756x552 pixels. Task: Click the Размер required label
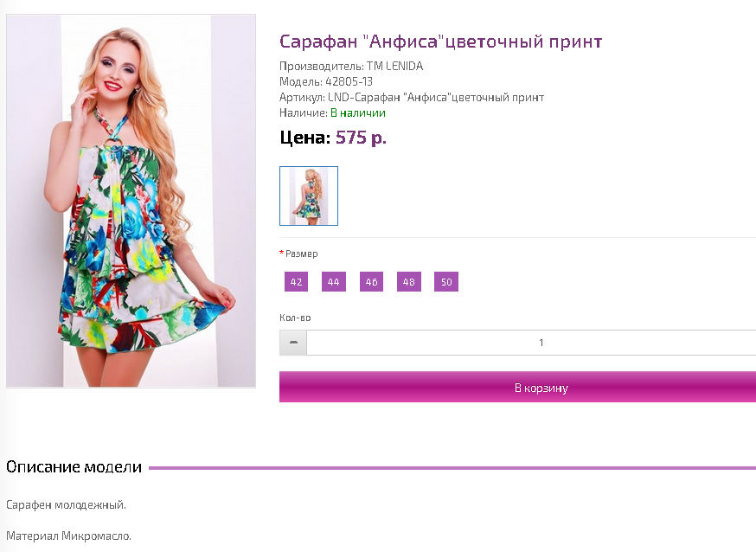tap(299, 254)
